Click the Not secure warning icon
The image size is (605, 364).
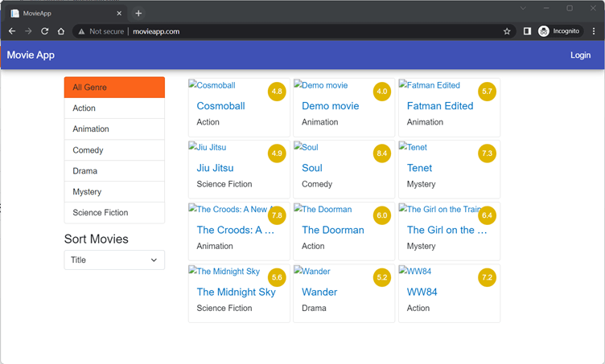81,31
